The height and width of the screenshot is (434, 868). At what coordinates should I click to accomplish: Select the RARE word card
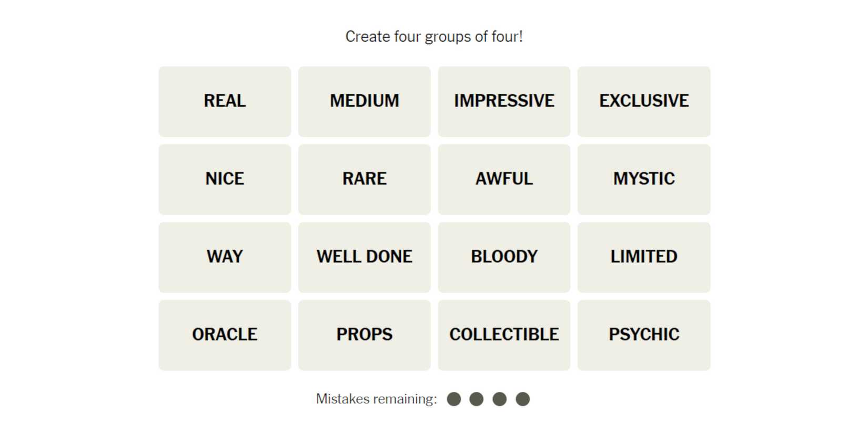click(x=364, y=179)
